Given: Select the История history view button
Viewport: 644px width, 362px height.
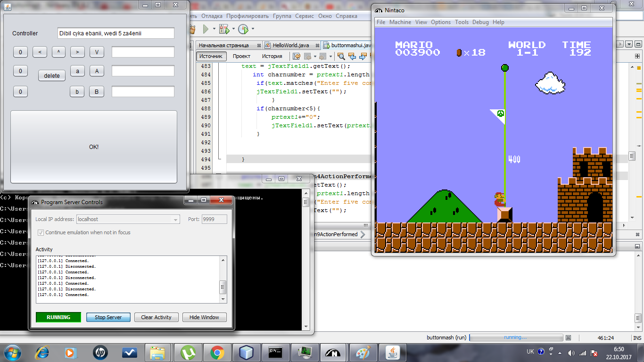Looking at the screenshot, I should 272,57.
